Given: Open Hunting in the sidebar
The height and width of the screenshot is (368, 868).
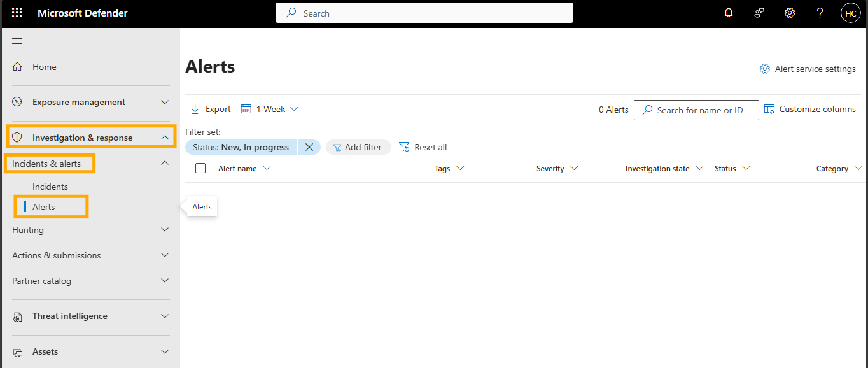Looking at the screenshot, I should pos(28,230).
